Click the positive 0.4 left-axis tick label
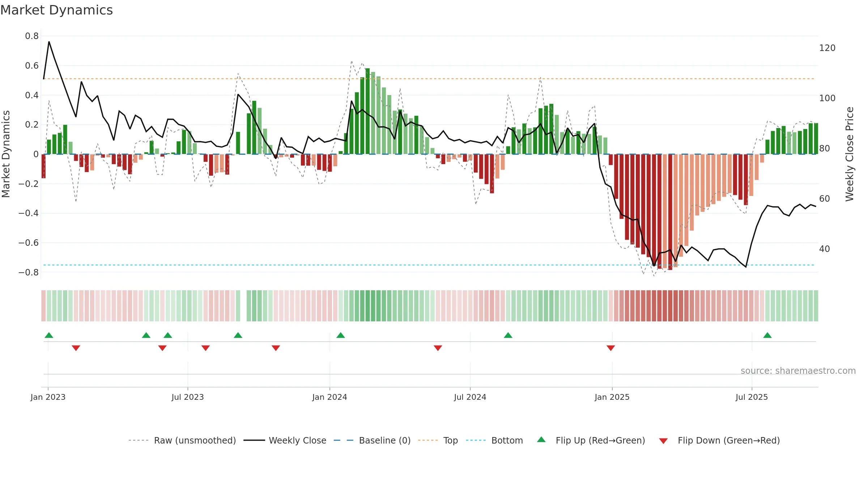 32,95
